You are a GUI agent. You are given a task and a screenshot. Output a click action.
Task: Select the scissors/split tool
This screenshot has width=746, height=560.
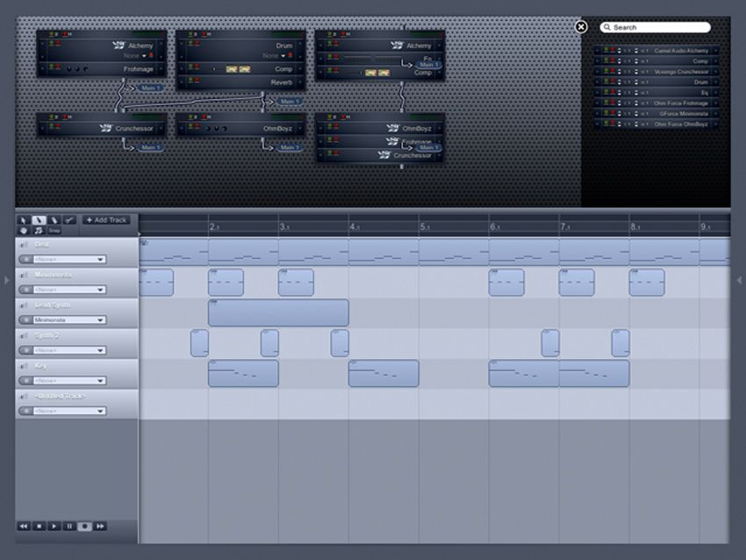[x=70, y=219]
